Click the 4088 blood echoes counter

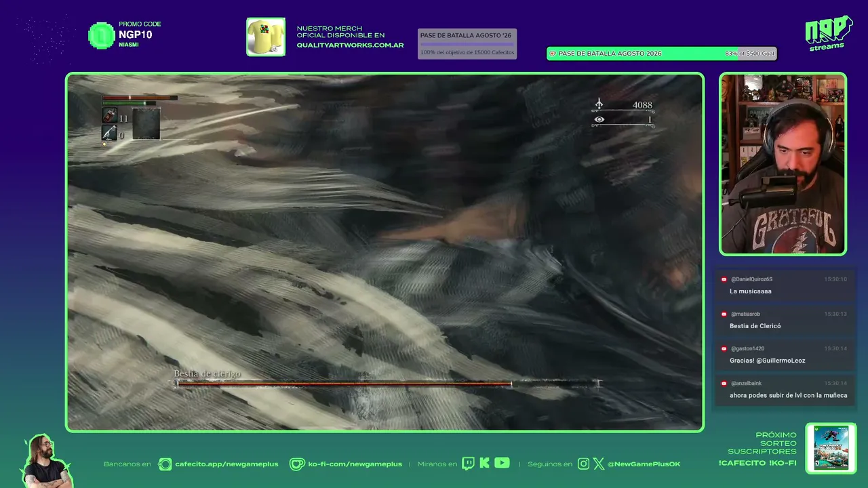coord(642,105)
